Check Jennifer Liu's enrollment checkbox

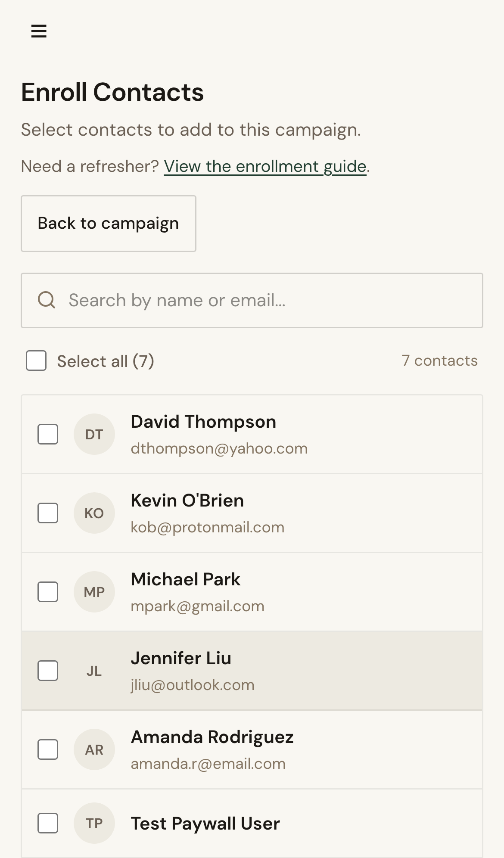click(x=48, y=670)
